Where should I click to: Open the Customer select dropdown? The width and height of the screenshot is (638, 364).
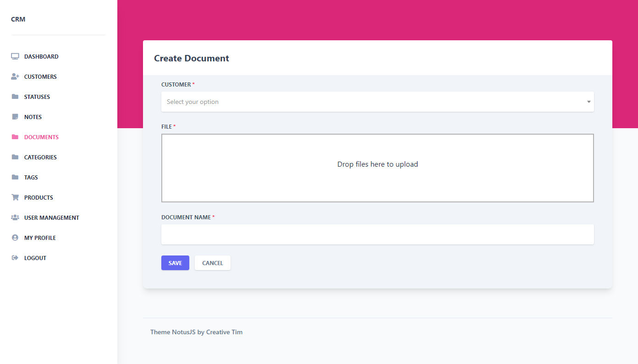coord(378,102)
